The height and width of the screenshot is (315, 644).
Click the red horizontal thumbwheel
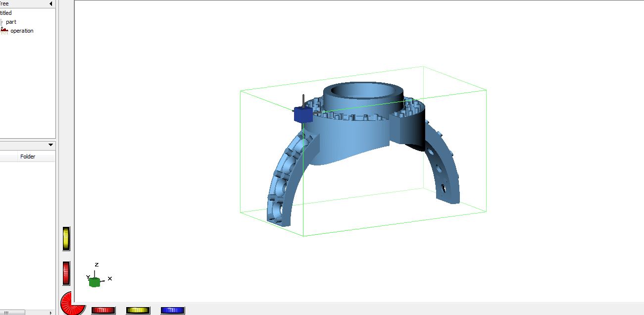coord(103,311)
